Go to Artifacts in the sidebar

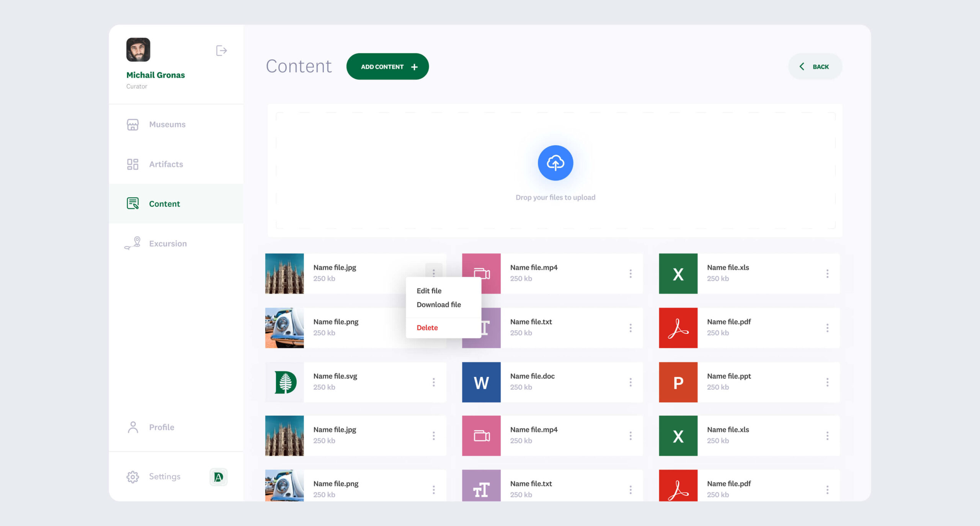[166, 164]
